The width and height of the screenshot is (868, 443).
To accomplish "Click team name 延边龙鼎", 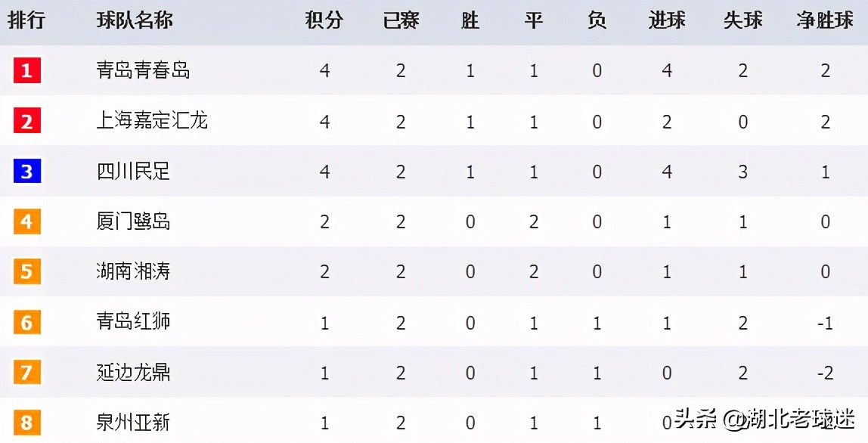I will (133, 372).
